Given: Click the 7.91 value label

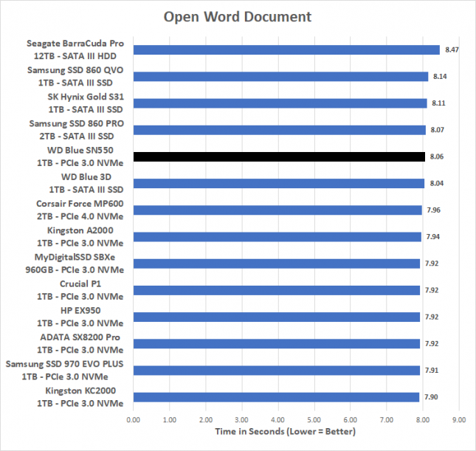Looking at the screenshot, I should [432, 371].
